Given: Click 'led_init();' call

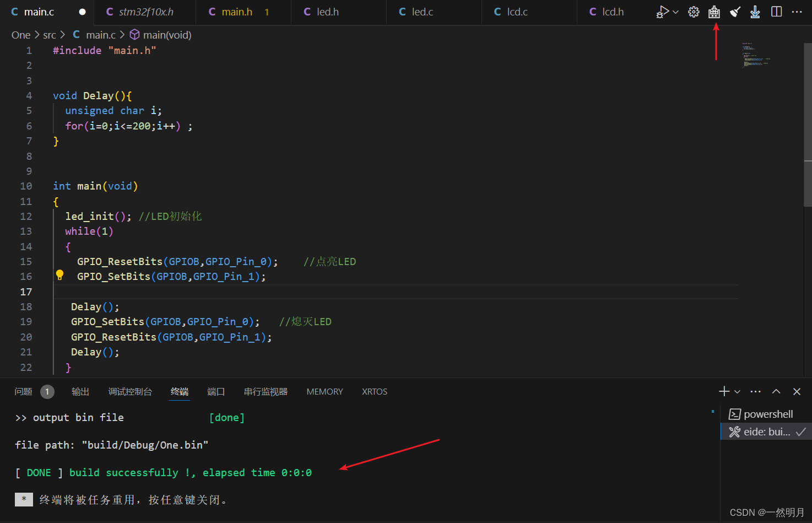Looking at the screenshot, I should 98,217.
